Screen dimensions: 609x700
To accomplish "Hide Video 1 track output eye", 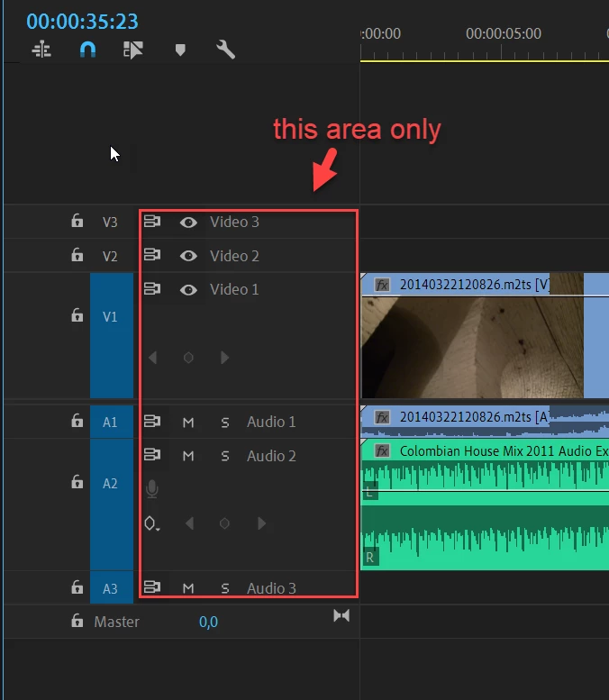I will 188,290.
